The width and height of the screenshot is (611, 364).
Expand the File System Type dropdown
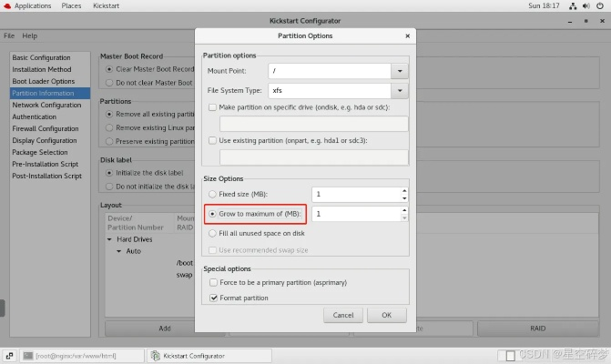399,90
